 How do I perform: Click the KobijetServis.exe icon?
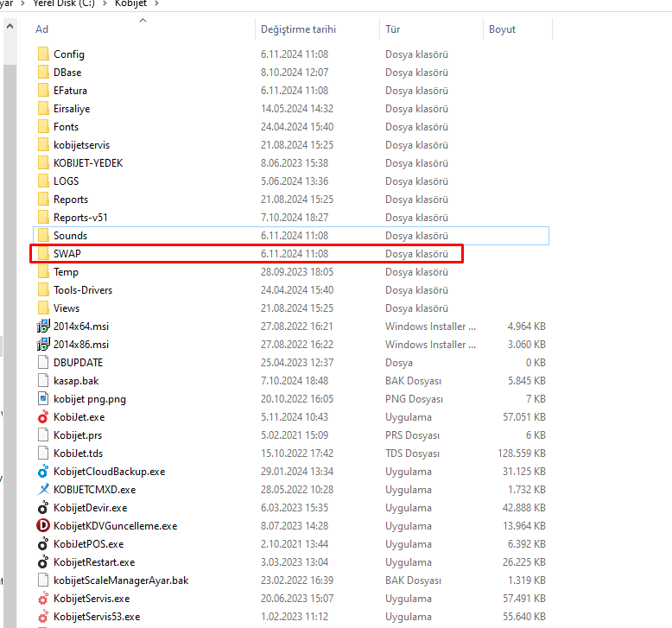(x=43, y=598)
